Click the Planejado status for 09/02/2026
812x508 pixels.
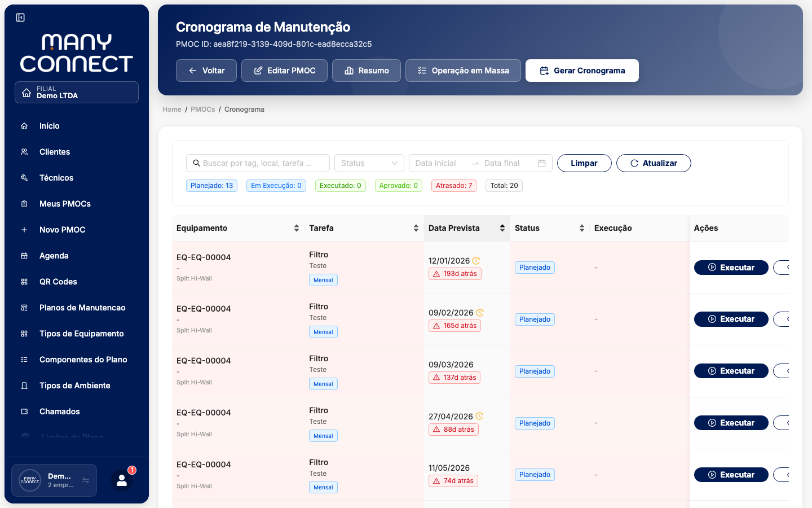pyautogui.click(x=535, y=319)
